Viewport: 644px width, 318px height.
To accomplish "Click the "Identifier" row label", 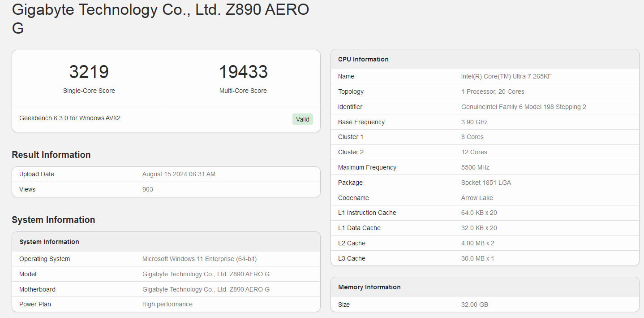I will coord(350,107).
